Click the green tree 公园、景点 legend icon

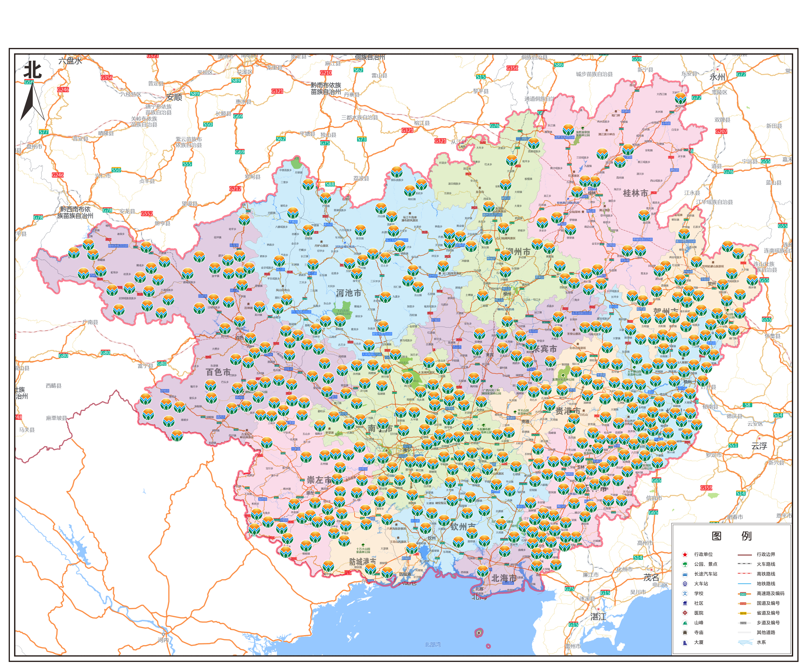(685, 564)
